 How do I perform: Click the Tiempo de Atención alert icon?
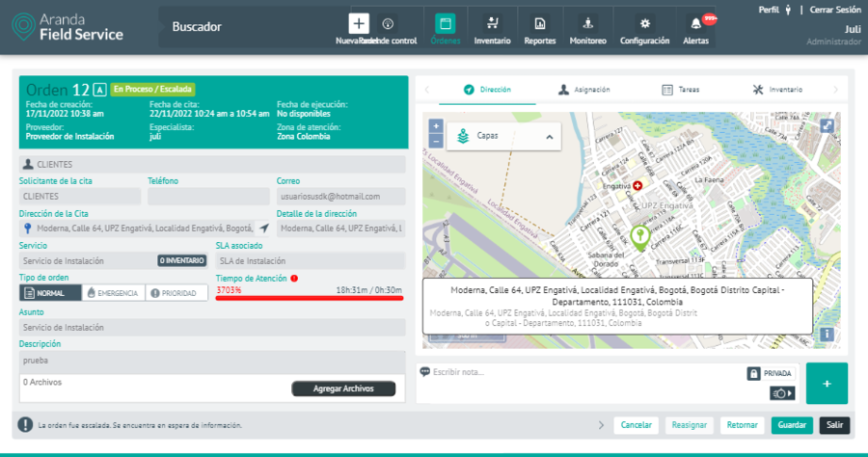(294, 279)
